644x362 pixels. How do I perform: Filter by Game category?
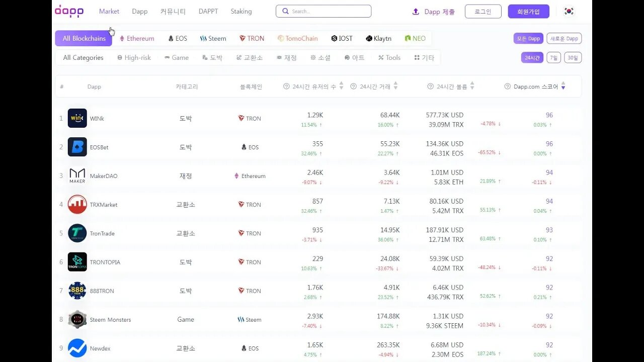(x=177, y=58)
